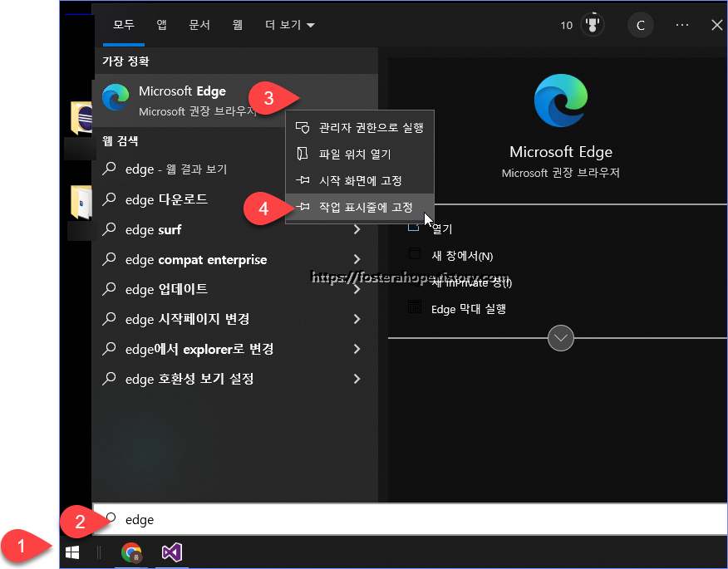Expand more actions with circular down chevron
Viewport: 728px width, 569px height.
coord(560,338)
